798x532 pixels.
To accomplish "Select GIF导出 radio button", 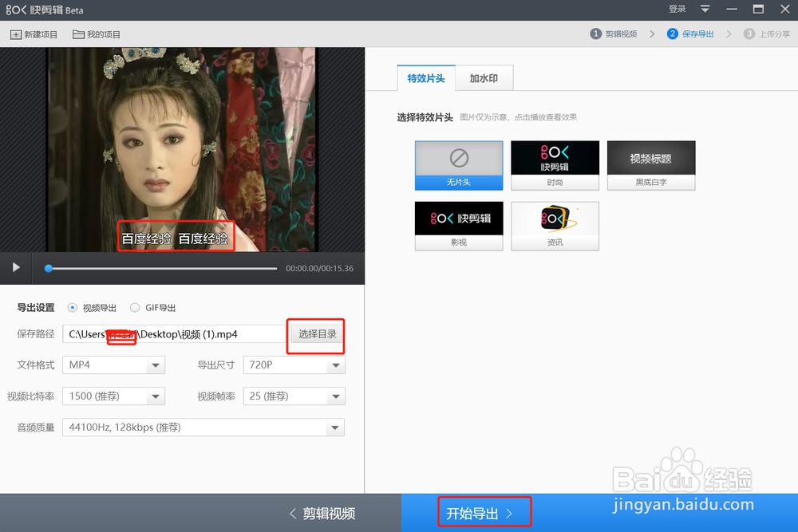I will point(134,308).
